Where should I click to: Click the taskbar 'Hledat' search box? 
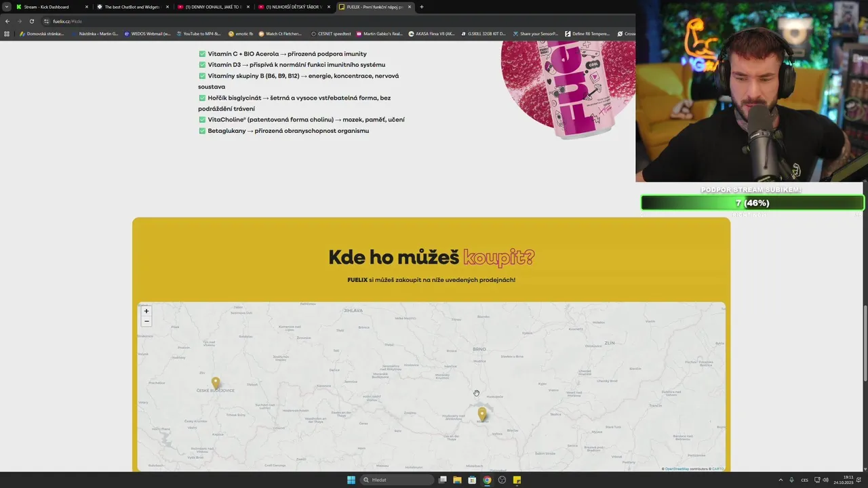[397, 480]
